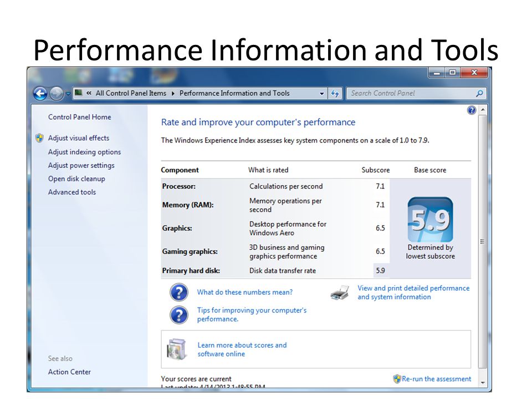
Task: Open View and print detailed performance information
Action: 413,293
